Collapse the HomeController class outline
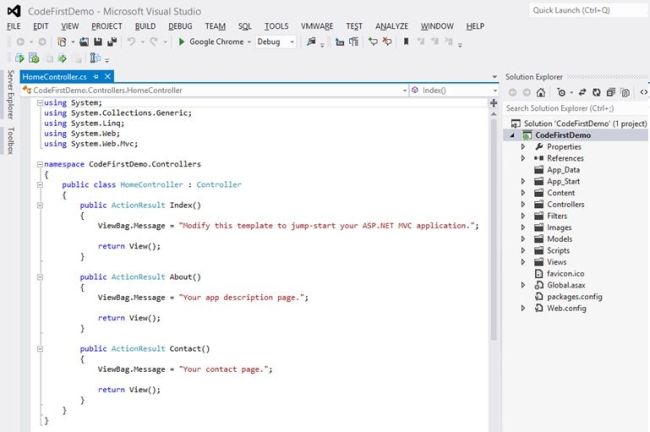The width and height of the screenshot is (650, 432). tap(40, 185)
